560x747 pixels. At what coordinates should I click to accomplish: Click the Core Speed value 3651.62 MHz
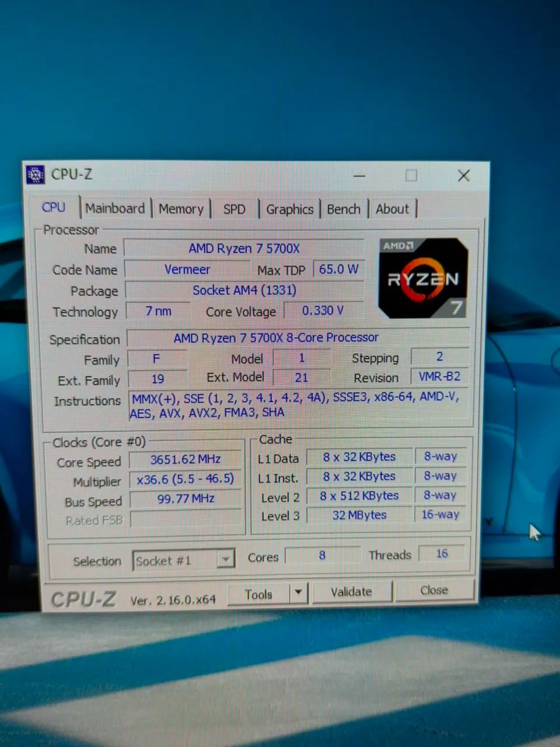pyautogui.click(x=185, y=460)
